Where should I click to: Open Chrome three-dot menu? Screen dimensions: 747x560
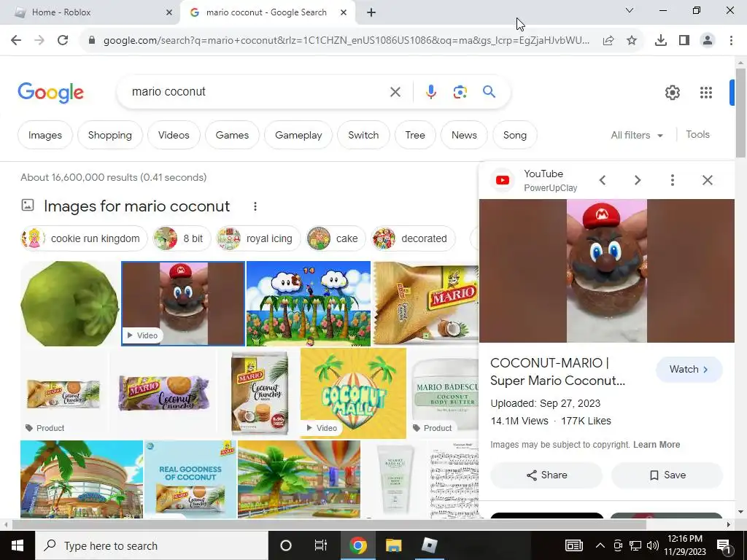[731, 41]
